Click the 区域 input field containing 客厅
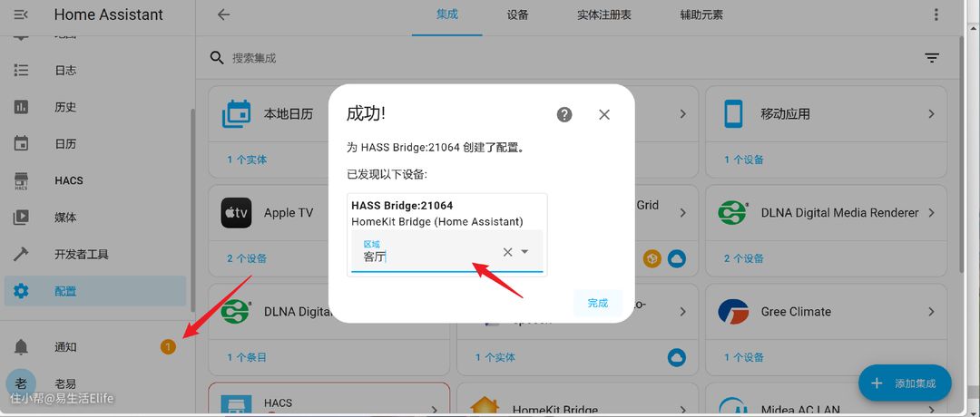Screen dimensions: 980x417 (426, 257)
